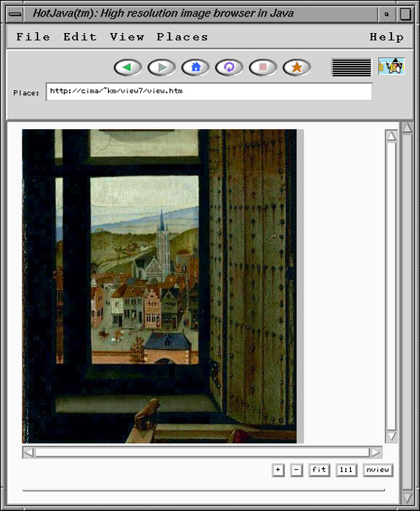Click the black striped activity indicator
Viewport: 420px width, 511px height.
coord(351,67)
